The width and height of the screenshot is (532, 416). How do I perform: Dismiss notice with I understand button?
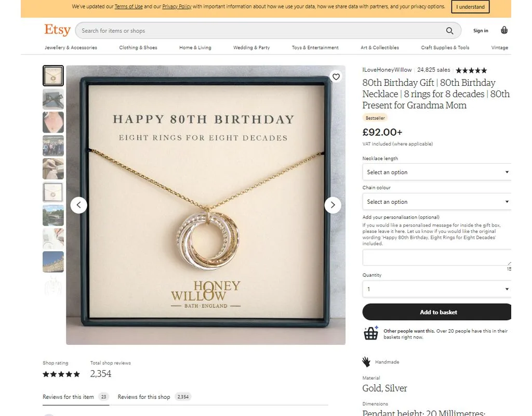(471, 7)
